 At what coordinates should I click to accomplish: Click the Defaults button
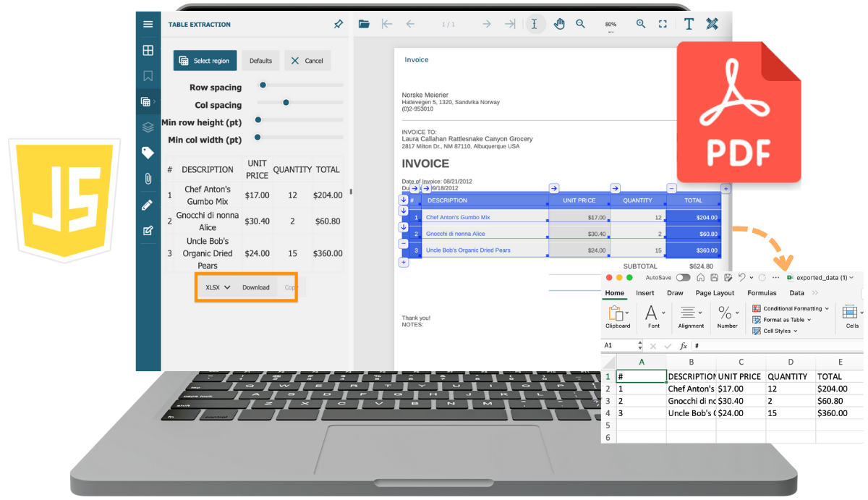260,61
